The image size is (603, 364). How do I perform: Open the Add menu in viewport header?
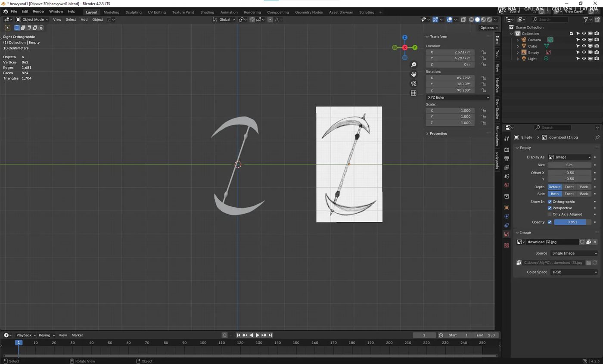[x=84, y=19]
